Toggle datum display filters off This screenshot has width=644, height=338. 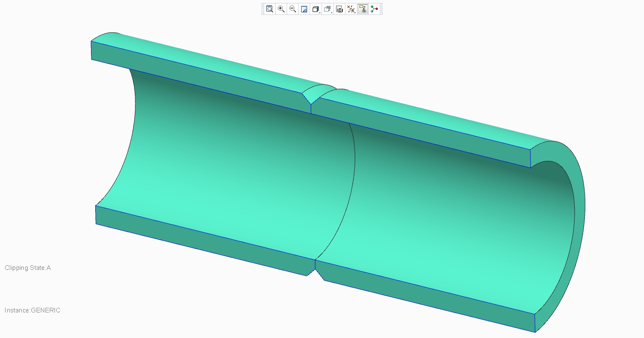point(351,9)
